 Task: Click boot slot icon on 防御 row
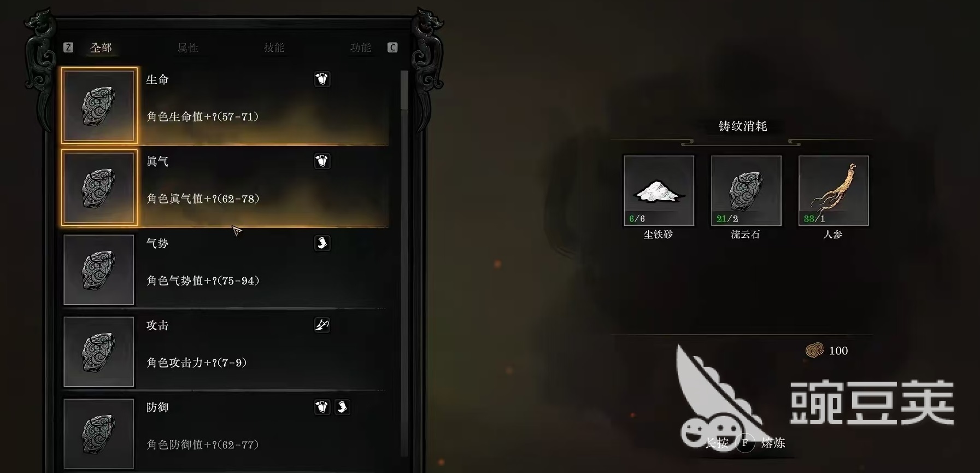click(x=342, y=407)
